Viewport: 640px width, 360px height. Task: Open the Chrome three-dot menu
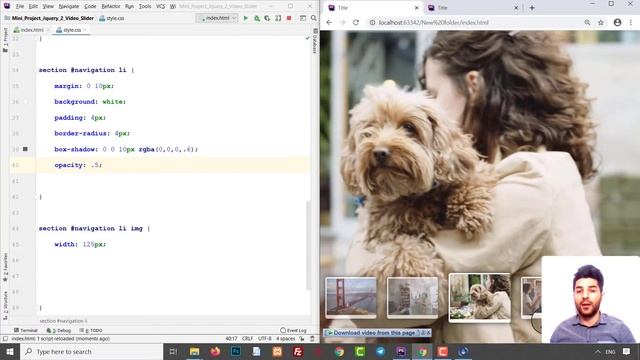click(x=631, y=22)
